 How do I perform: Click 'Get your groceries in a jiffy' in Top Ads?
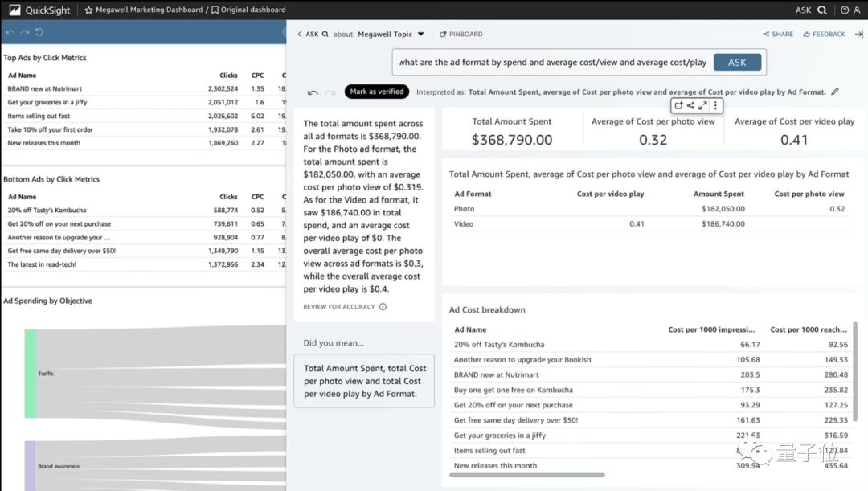pyautogui.click(x=47, y=102)
